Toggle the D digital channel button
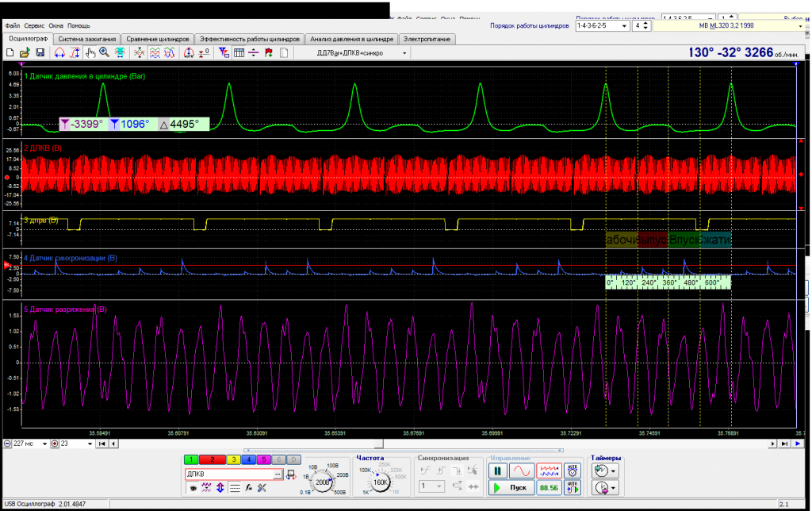The height and width of the screenshot is (511, 812). point(293,459)
